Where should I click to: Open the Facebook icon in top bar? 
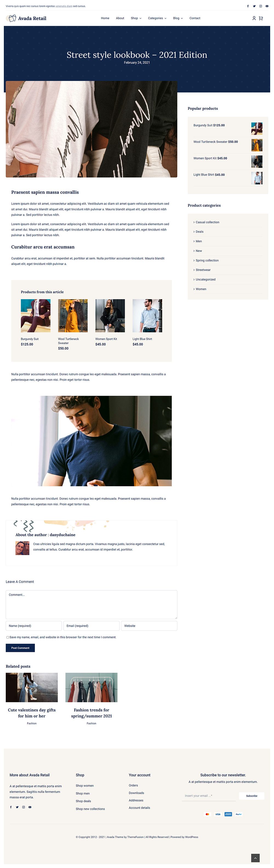click(x=248, y=6)
